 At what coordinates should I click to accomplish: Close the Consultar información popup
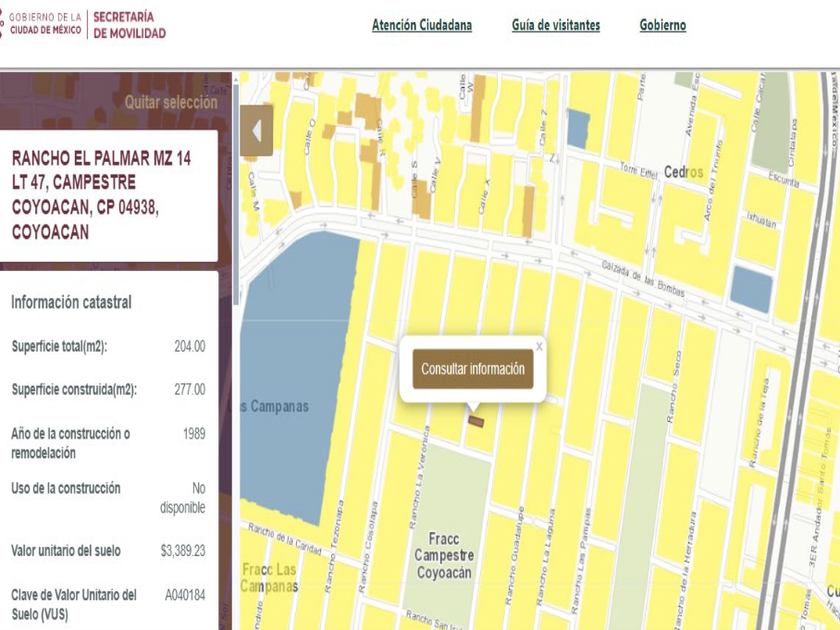click(539, 346)
